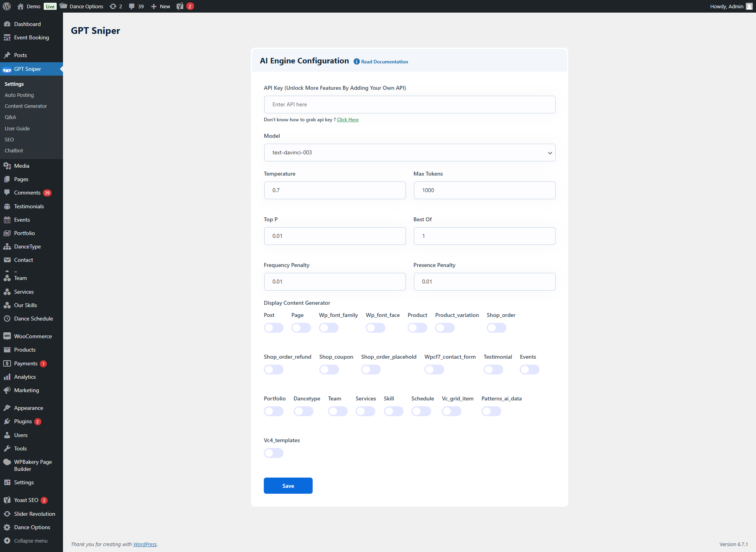The image size is (756, 552).
Task: Open Content Generator submenu item
Action: pyautogui.click(x=26, y=106)
